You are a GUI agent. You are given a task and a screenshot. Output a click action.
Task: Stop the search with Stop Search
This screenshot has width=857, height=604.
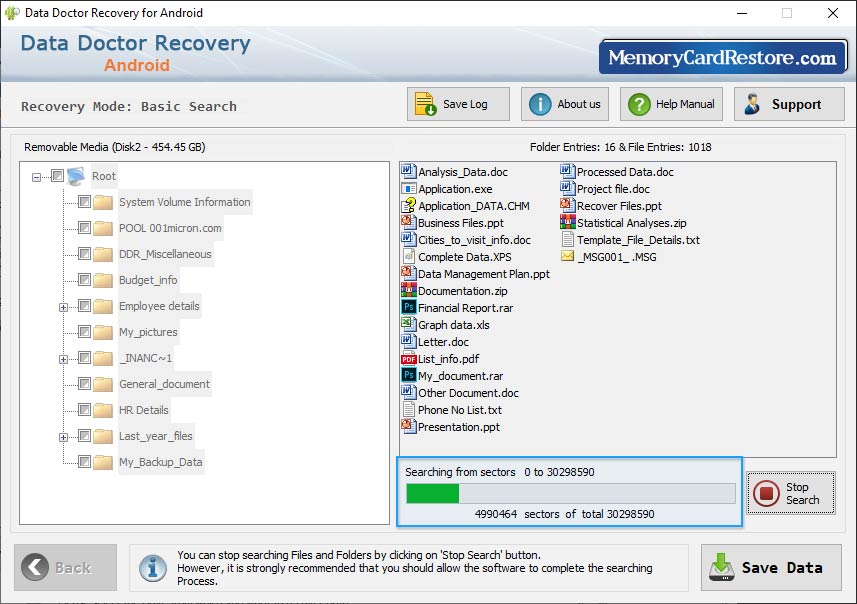pos(791,493)
